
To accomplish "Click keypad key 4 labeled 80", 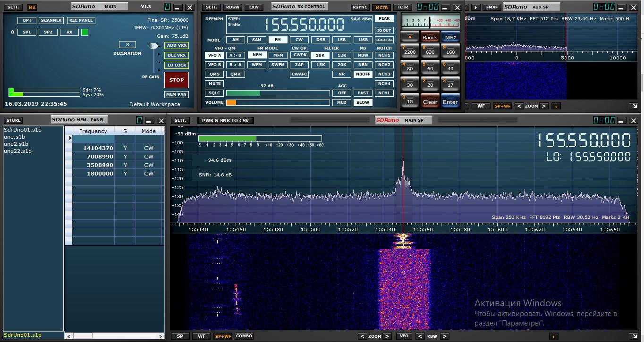I will [x=410, y=67].
